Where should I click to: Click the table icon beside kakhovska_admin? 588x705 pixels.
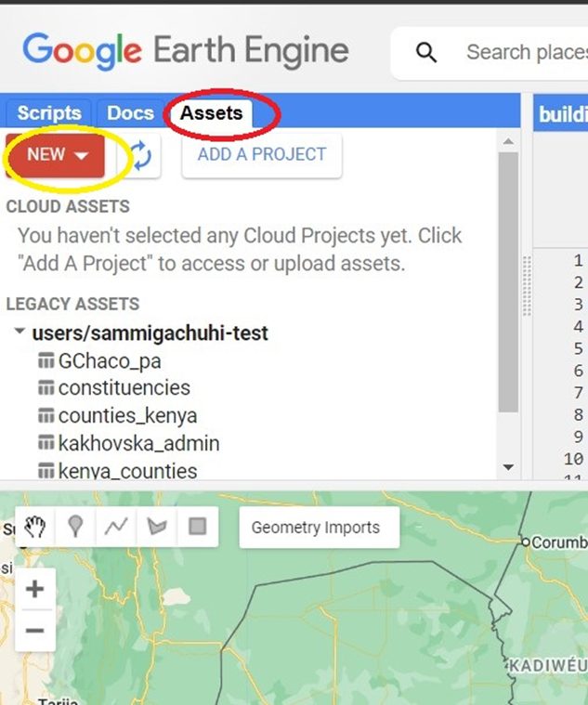[46, 443]
